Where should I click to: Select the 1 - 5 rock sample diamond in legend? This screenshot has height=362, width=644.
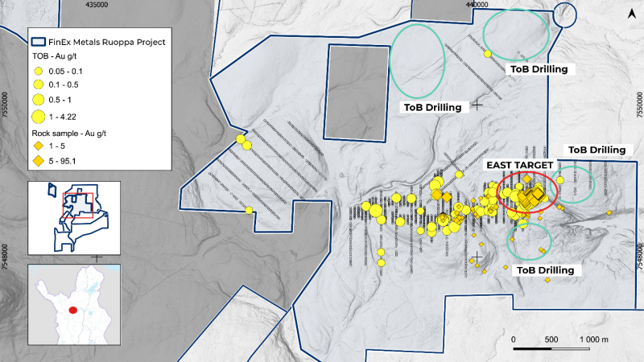pos(38,146)
